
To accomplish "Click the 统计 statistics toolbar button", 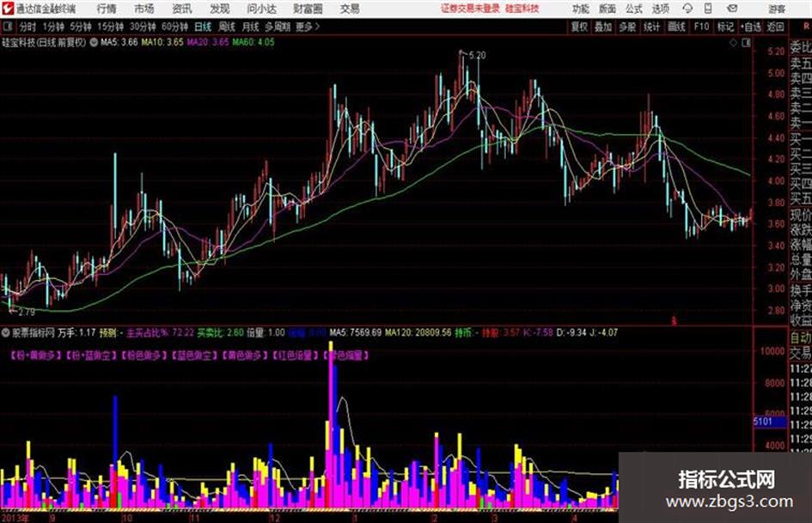I will click(x=652, y=27).
